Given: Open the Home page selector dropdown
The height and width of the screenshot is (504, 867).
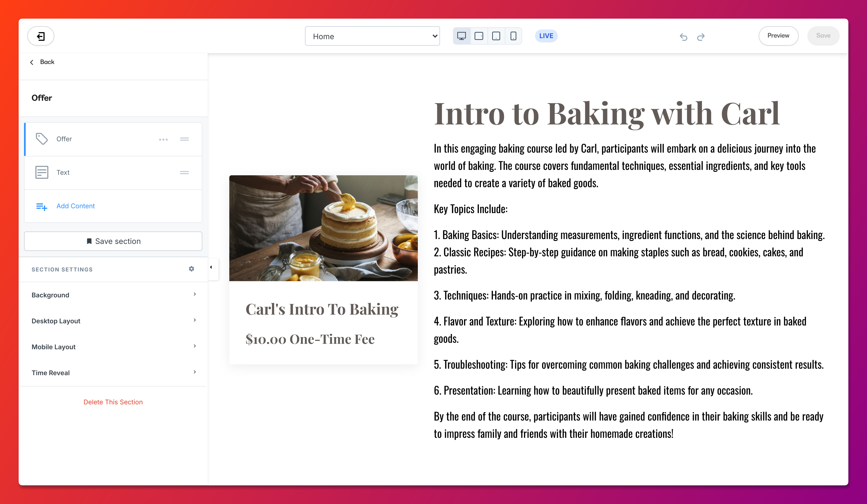Looking at the screenshot, I should click(372, 36).
